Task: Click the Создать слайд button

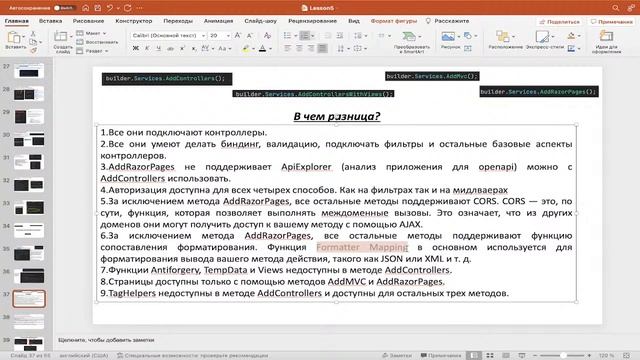Action: [x=62, y=42]
